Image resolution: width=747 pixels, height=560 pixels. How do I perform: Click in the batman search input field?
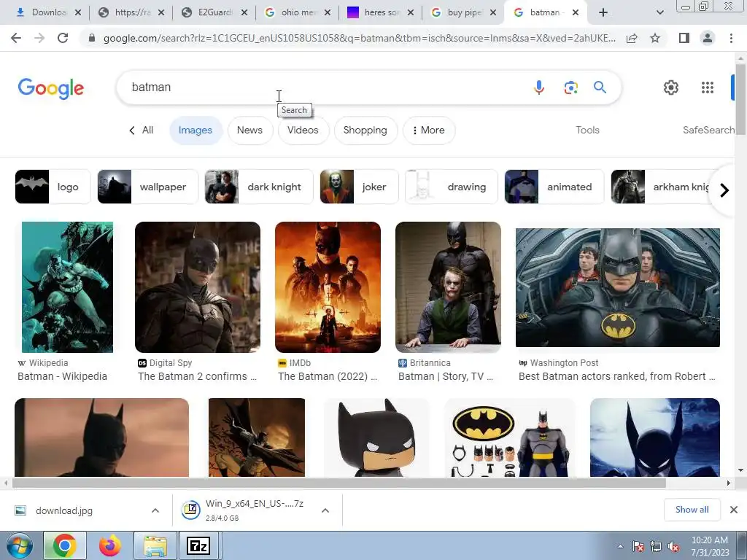(x=324, y=87)
